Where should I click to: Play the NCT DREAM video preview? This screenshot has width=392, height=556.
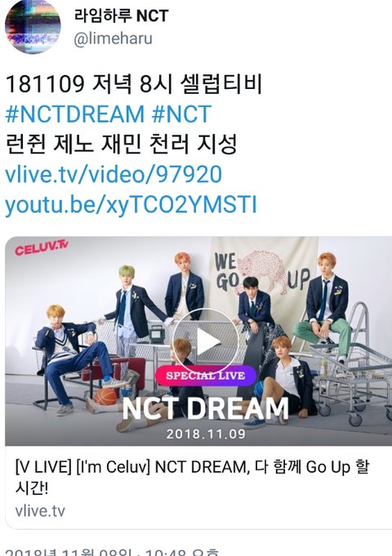[206, 341]
